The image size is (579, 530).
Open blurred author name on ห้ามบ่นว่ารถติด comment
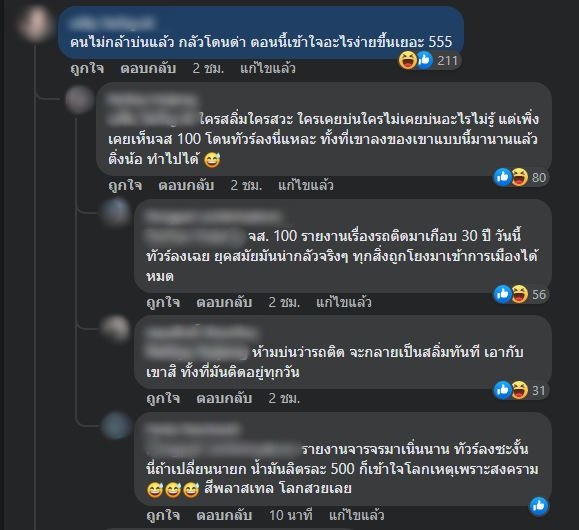tap(201, 333)
